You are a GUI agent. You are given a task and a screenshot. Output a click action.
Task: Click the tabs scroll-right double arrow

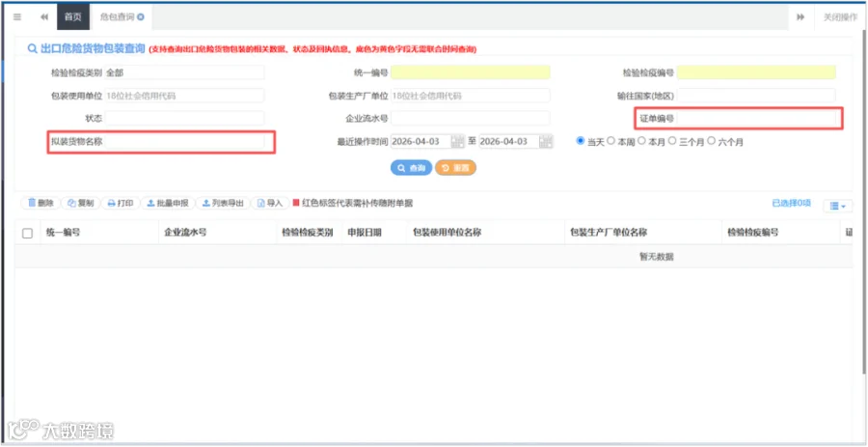point(800,17)
